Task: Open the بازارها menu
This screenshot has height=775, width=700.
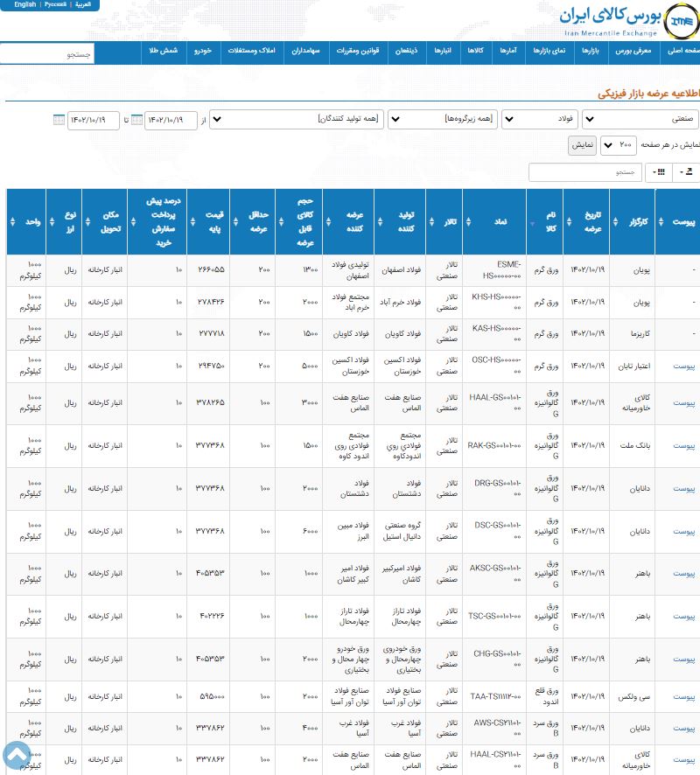Action: pos(591,51)
